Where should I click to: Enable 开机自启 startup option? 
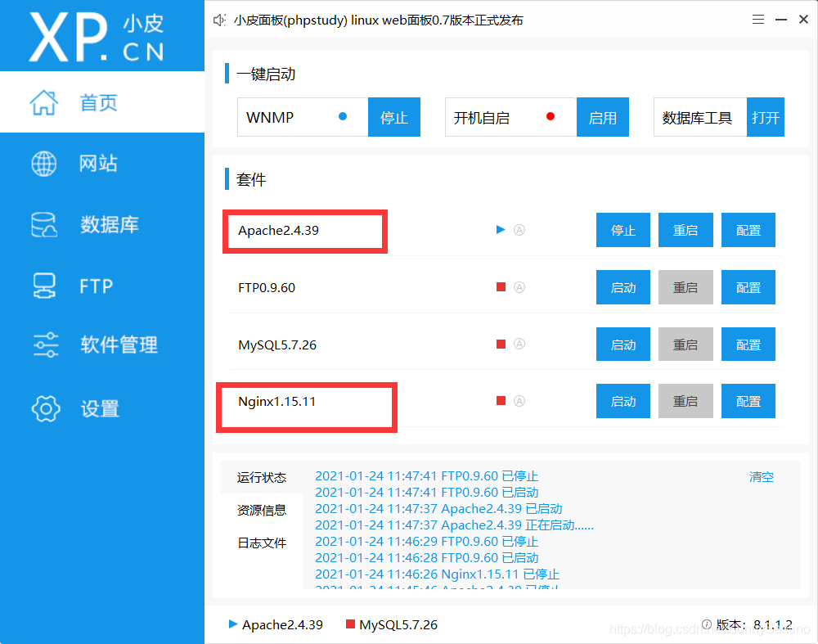click(x=603, y=117)
